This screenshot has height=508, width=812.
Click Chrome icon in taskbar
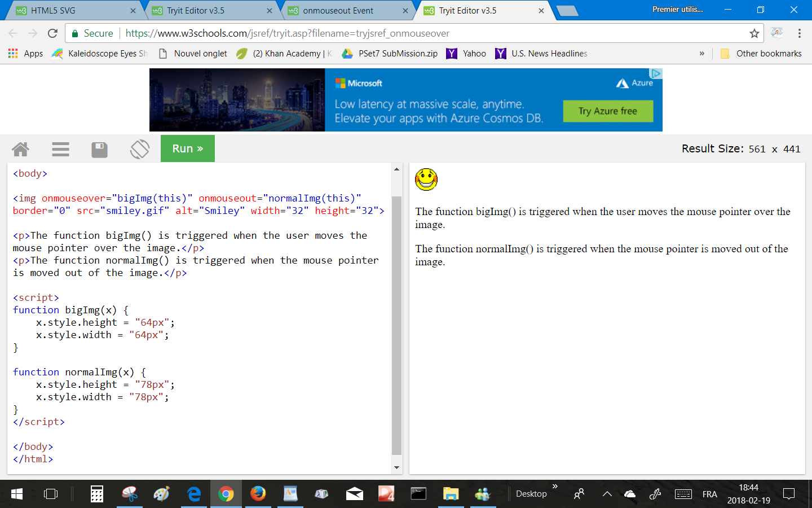click(x=226, y=494)
